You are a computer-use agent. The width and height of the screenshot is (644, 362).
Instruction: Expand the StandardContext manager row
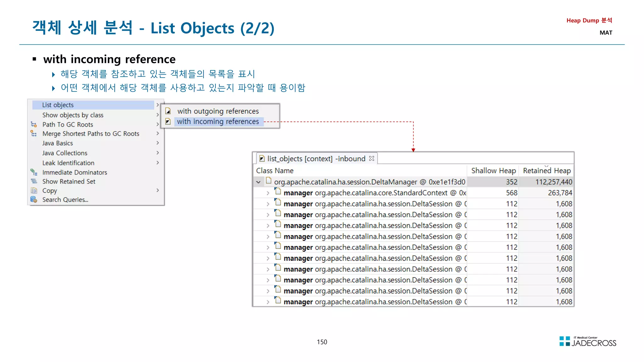[x=268, y=193]
